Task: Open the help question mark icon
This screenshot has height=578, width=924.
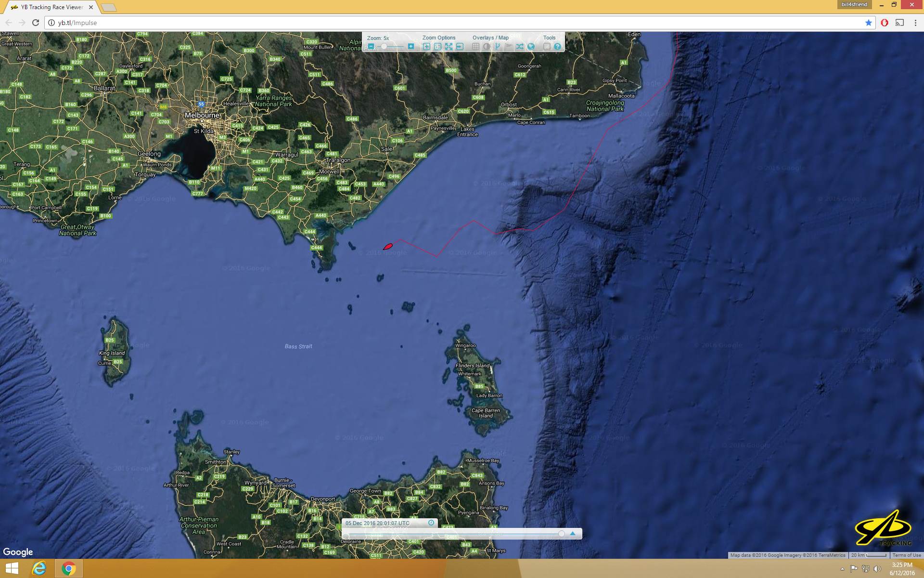Action: pos(557,47)
